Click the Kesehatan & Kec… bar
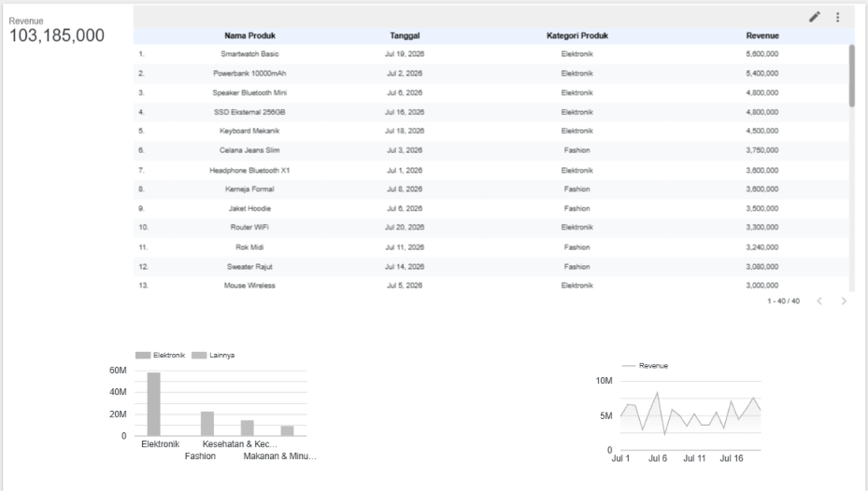 [x=247, y=428]
